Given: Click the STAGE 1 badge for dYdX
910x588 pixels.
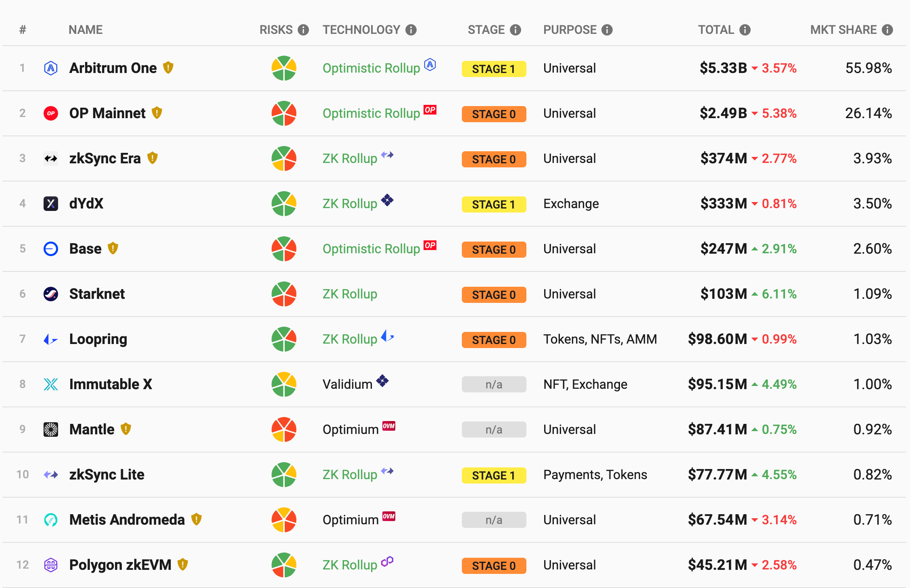Looking at the screenshot, I should click(x=494, y=204).
